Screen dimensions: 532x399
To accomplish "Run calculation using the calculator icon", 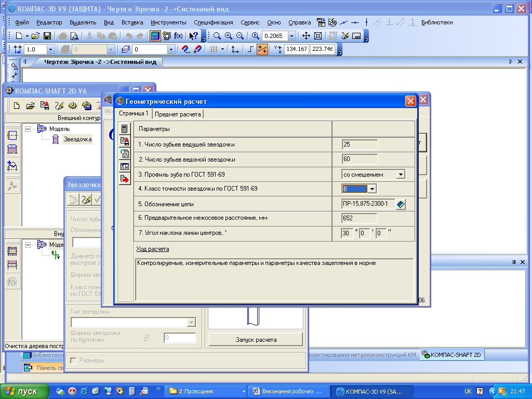I will [125, 129].
